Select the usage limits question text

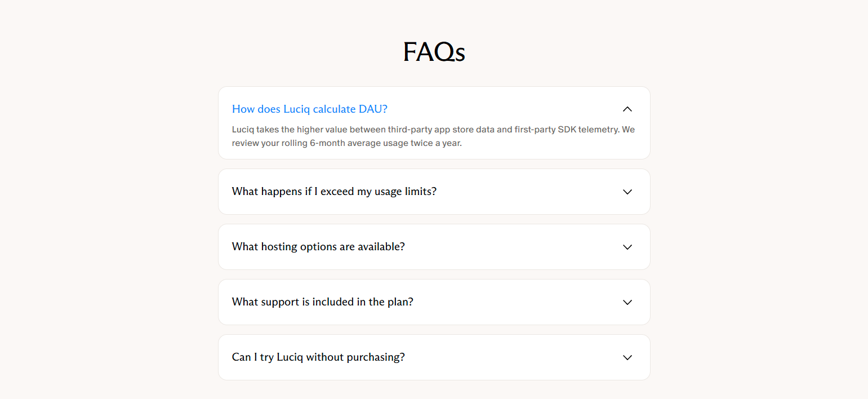pyautogui.click(x=334, y=192)
